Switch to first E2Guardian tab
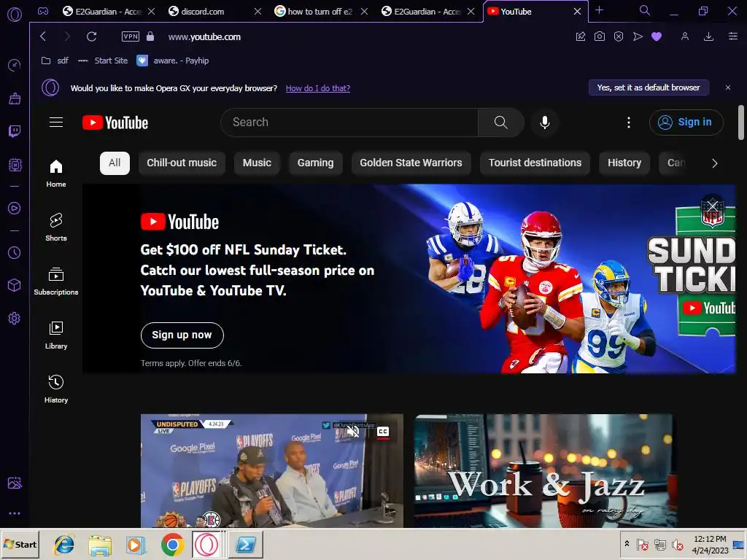Viewport: 747px width, 560px height. tap(109, 11)
